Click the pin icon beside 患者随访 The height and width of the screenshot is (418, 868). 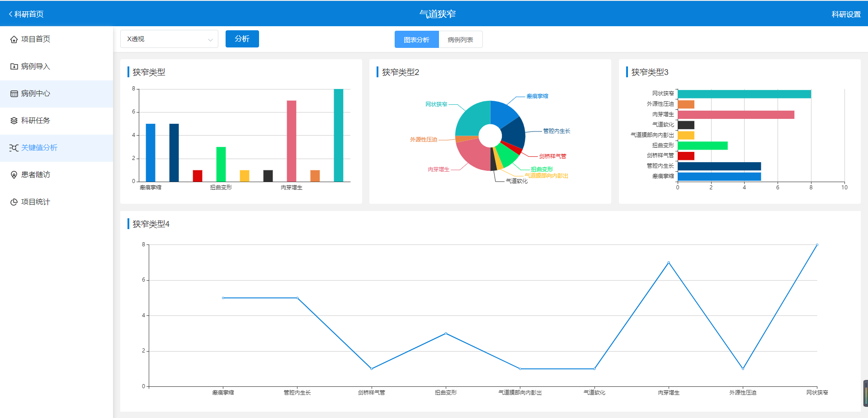pyautogui.click(x=14, y=175)
